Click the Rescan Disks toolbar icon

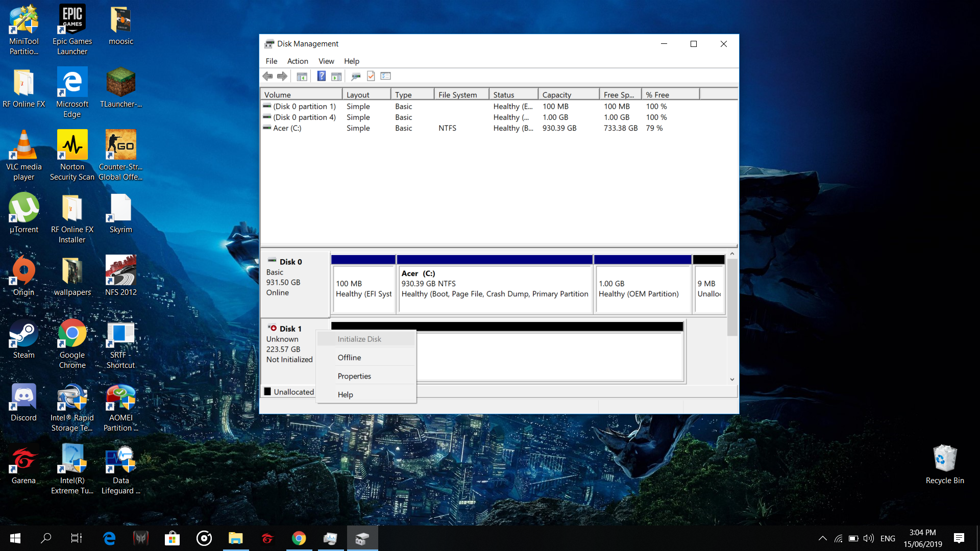[356, 77]
